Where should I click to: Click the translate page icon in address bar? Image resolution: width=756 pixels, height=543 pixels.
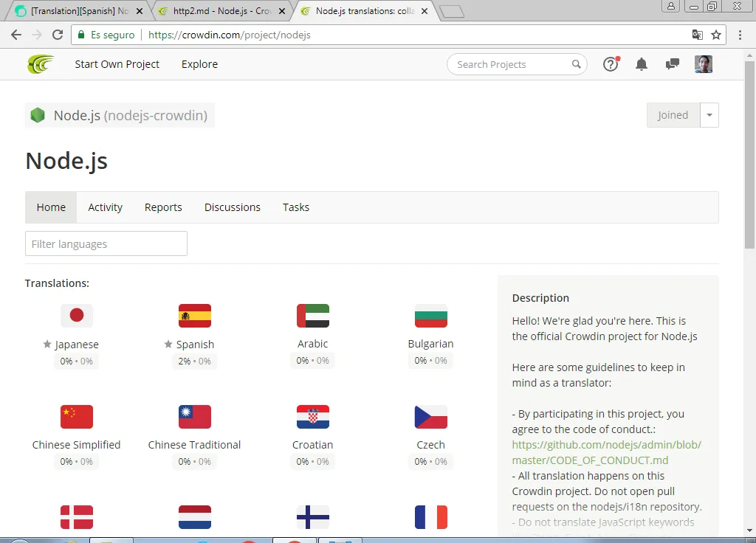697,35
